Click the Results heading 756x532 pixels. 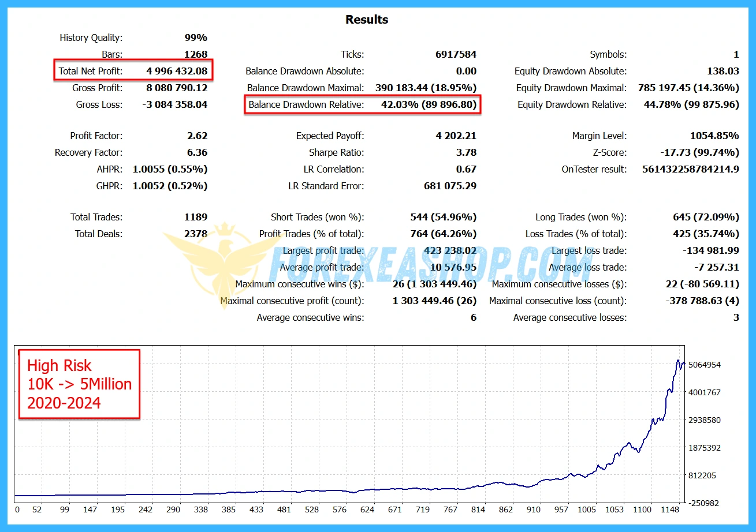coord(367,20)
